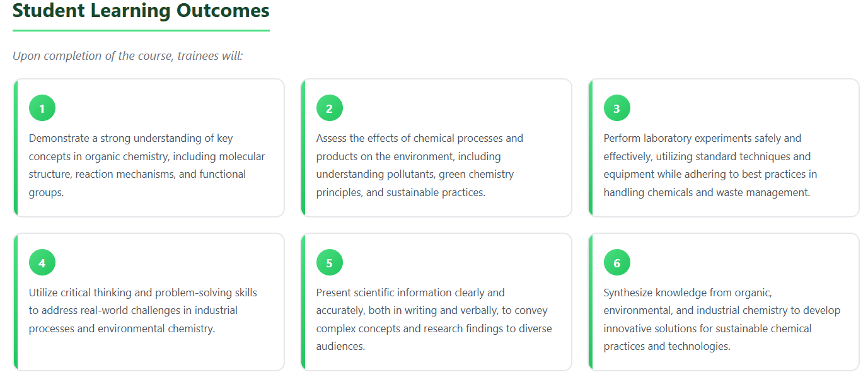The width and height of the screenshot is (868, 377).
Task: Click the green number 4 badge
Action: [x=42, y=263]
